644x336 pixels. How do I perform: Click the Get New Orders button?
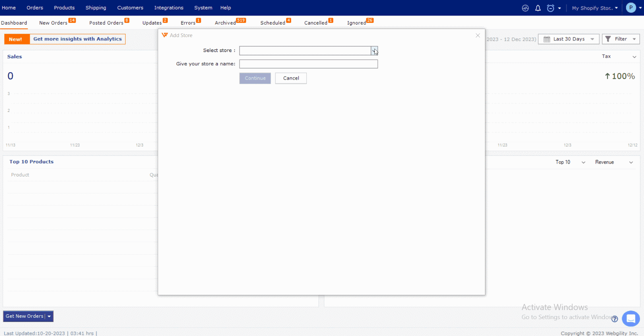[24, 316]
